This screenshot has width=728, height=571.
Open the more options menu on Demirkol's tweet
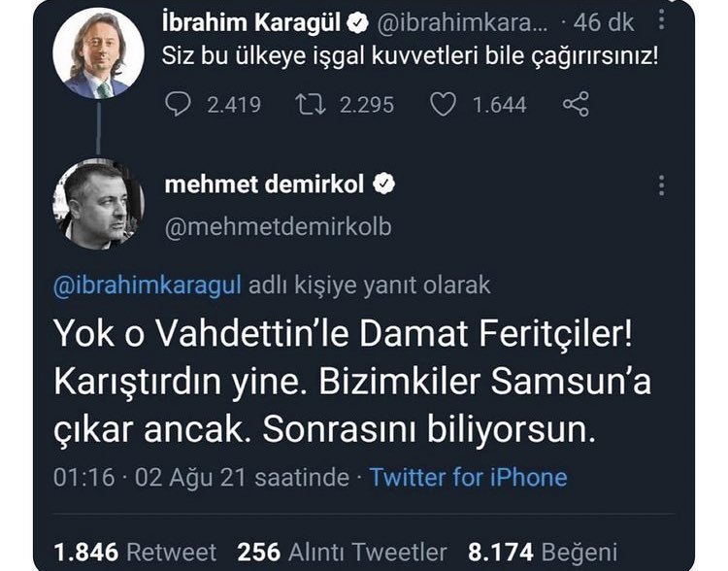click(x=661, y=185)
